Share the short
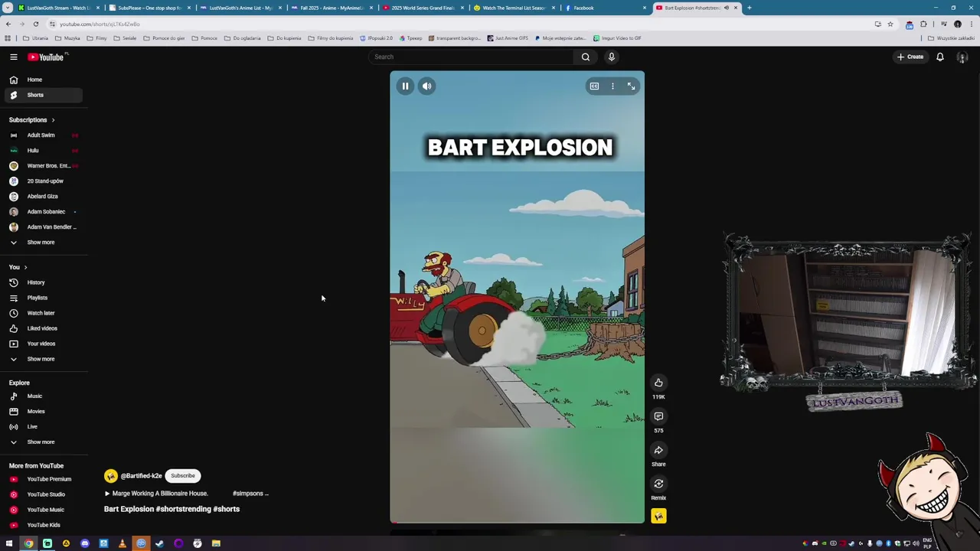This screenshot has width=980, height=551. (x=658, y=450)
